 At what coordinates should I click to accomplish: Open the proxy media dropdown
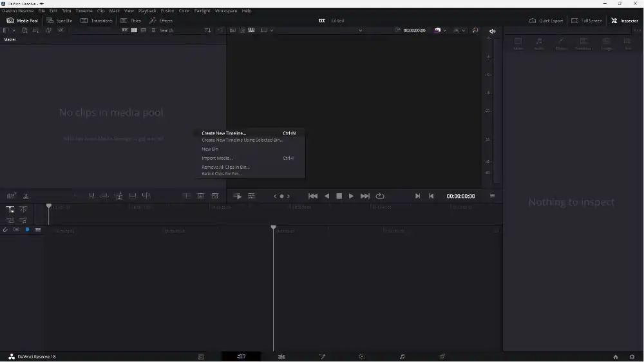tap(440, 30)
